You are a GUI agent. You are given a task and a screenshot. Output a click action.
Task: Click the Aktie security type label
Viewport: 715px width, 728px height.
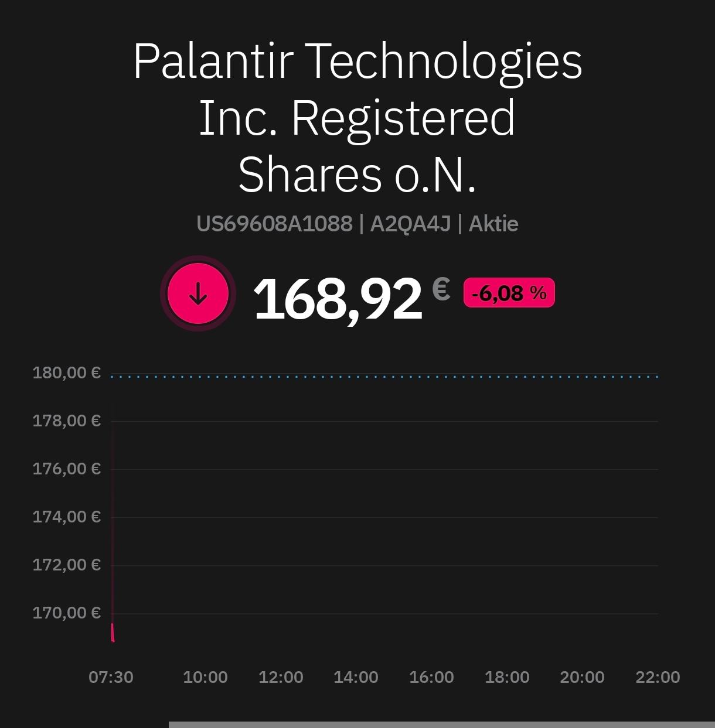pyautogui.click(x=493, y=224)
